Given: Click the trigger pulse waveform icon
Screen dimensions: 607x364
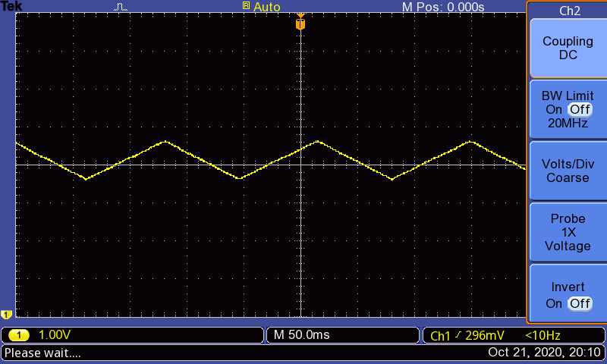Looking at the screenshot, I should click(121, 7).
